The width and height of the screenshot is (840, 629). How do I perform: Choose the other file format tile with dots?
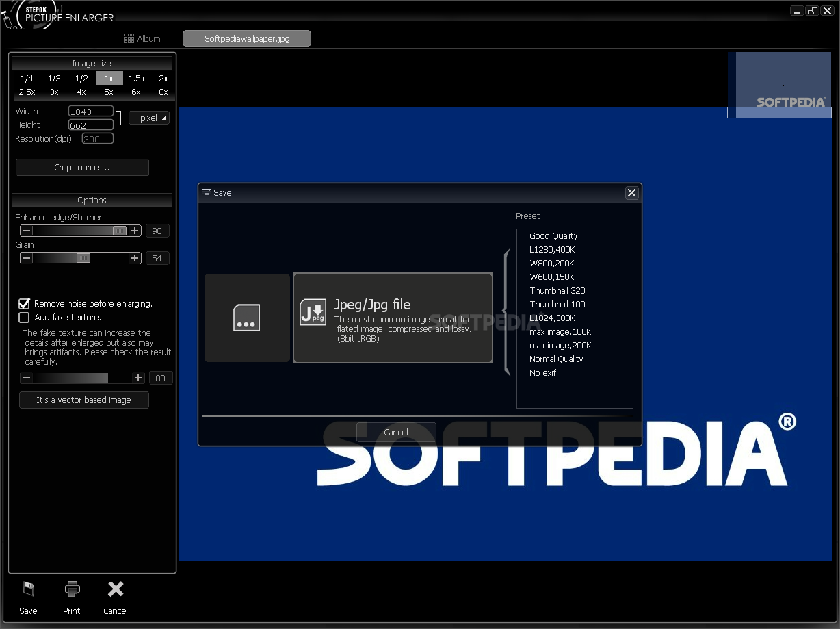point(247,318)
